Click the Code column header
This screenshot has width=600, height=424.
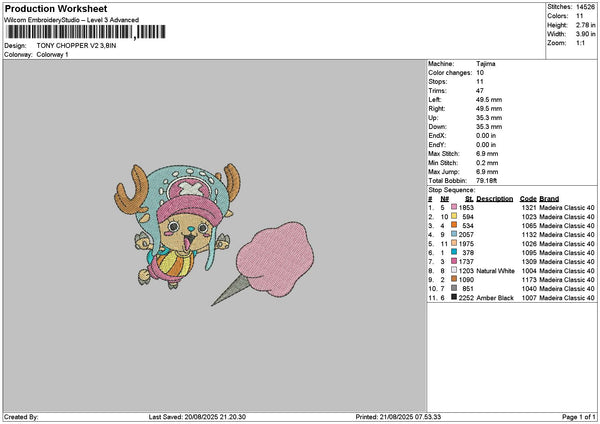pos(528,198)
